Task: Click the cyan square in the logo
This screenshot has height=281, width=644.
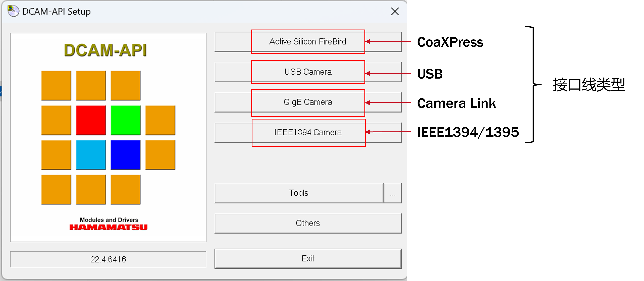Action: point(91,155)
